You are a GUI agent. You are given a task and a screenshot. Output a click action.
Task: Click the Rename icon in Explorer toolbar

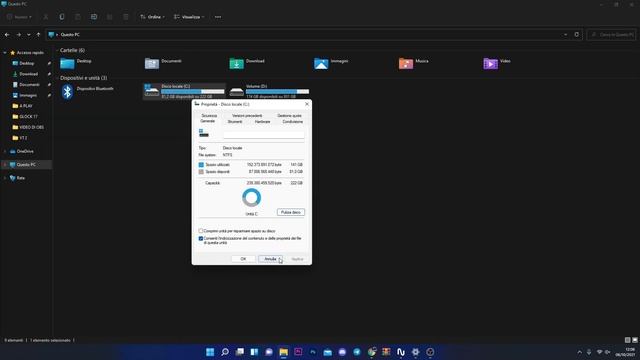pyautogui.click(x=94, y=17)
